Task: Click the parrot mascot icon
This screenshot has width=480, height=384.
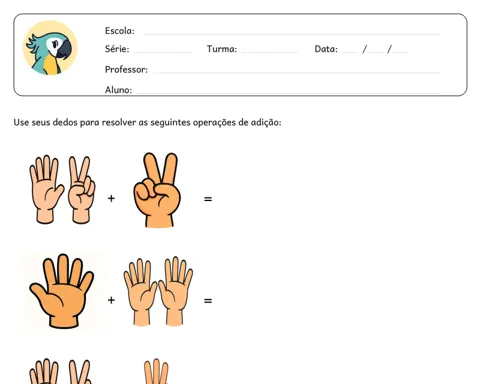Action: 50,48
